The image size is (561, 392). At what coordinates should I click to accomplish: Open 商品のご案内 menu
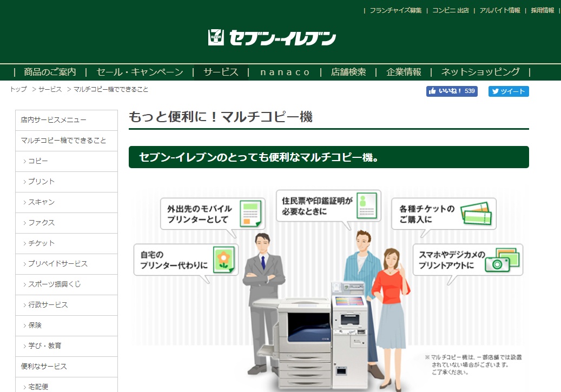point(50,72)
